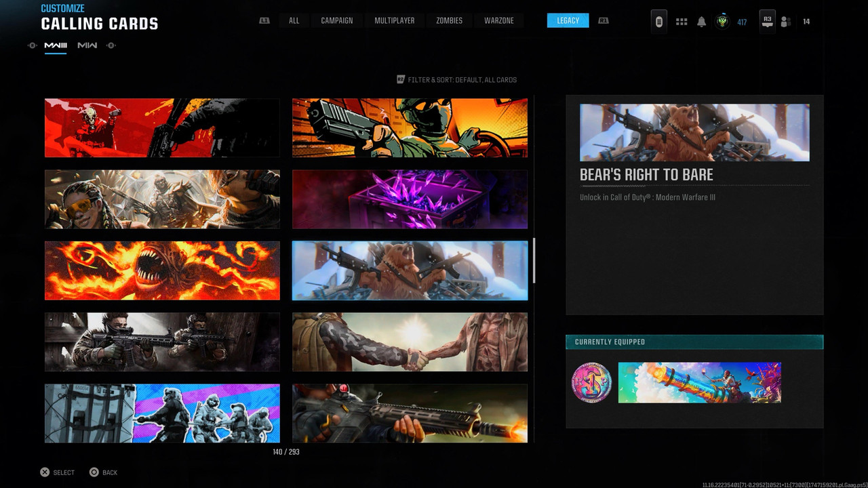Select the firing rifle muzzle-flash card
Image resolution: width=868 pixels, height=488 pixels.
coord(410,413)
